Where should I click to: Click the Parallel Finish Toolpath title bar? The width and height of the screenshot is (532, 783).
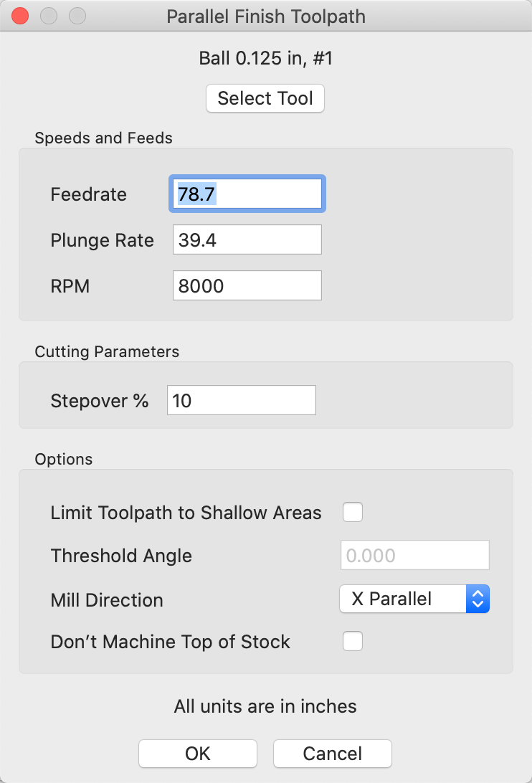[266, 16]
